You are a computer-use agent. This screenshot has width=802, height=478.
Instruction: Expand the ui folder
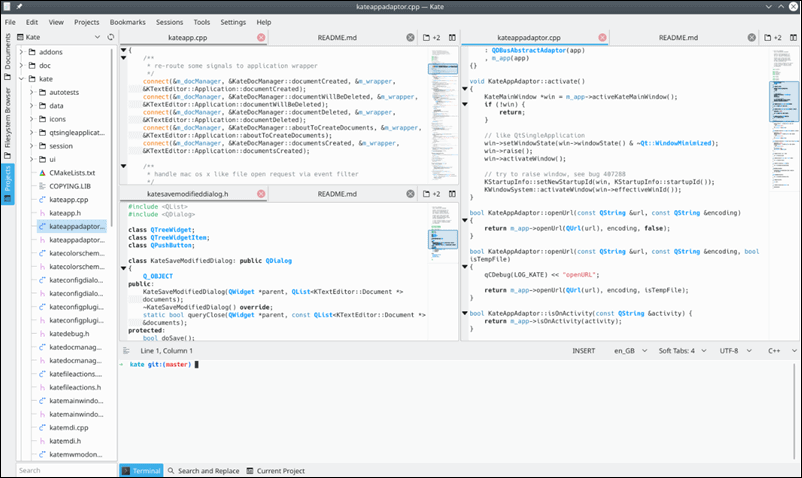(32, 160)
